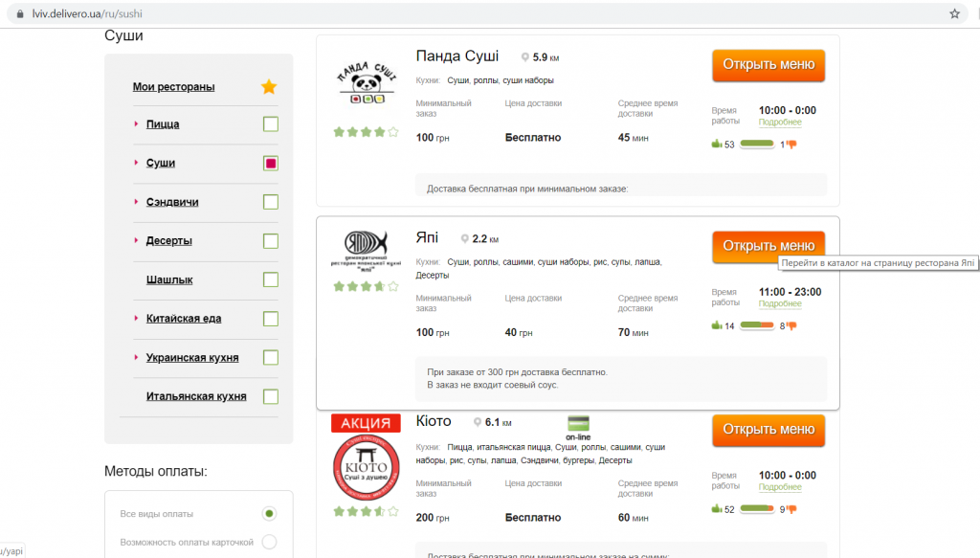Check the Пицца category checkbox
980x558 pixels.
coord(271,124)
